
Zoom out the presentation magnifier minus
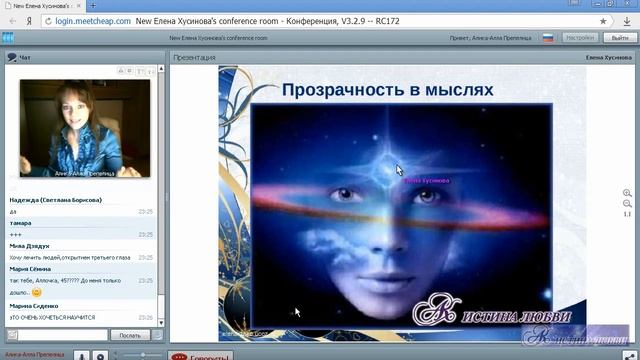point(627,204)
